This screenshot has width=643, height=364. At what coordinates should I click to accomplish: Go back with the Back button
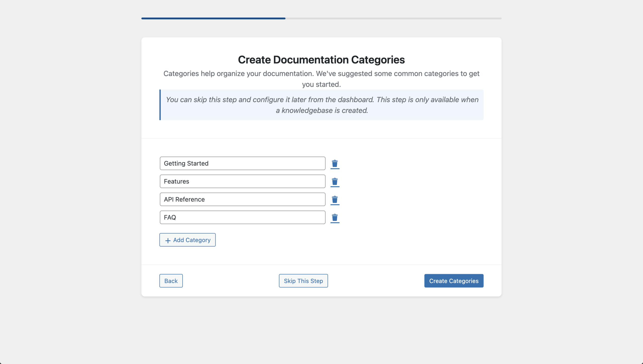coord(171,281)
